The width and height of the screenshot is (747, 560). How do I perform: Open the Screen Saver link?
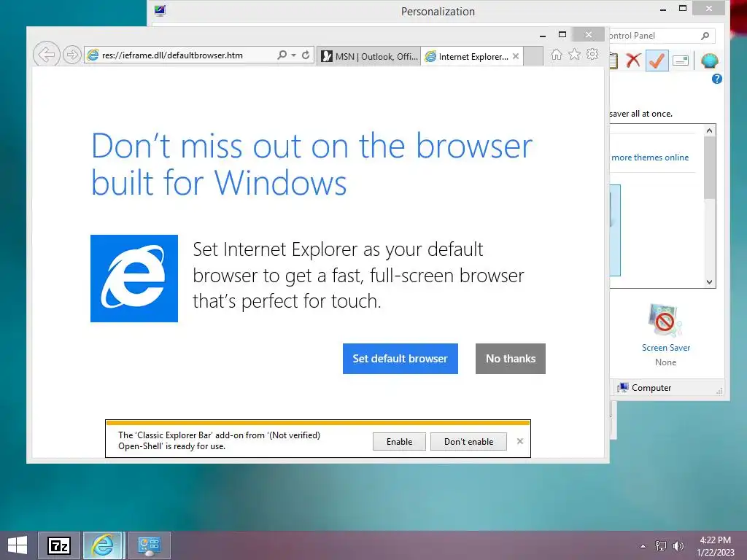tap(665, 348)
